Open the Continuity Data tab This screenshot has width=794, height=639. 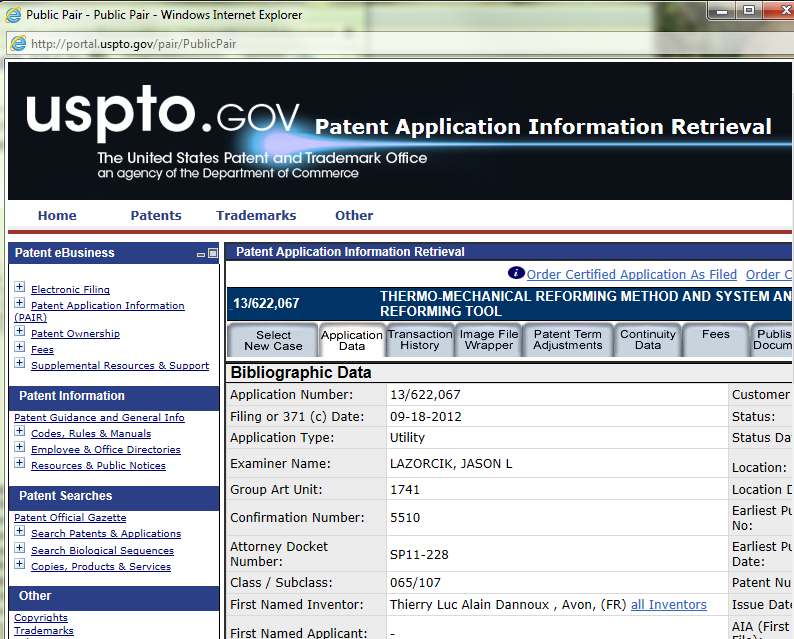(x=648, y=340)
